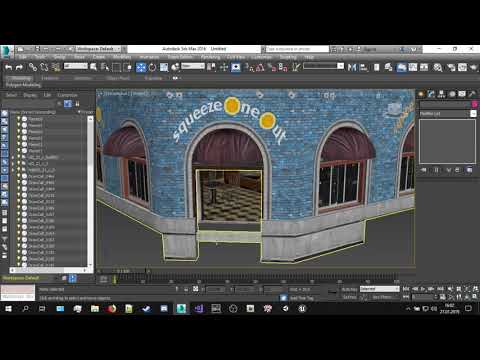Switch to the Hierarchy command panel tab
The width and height of the screenshot is (480, 360).
coord(441,94)
